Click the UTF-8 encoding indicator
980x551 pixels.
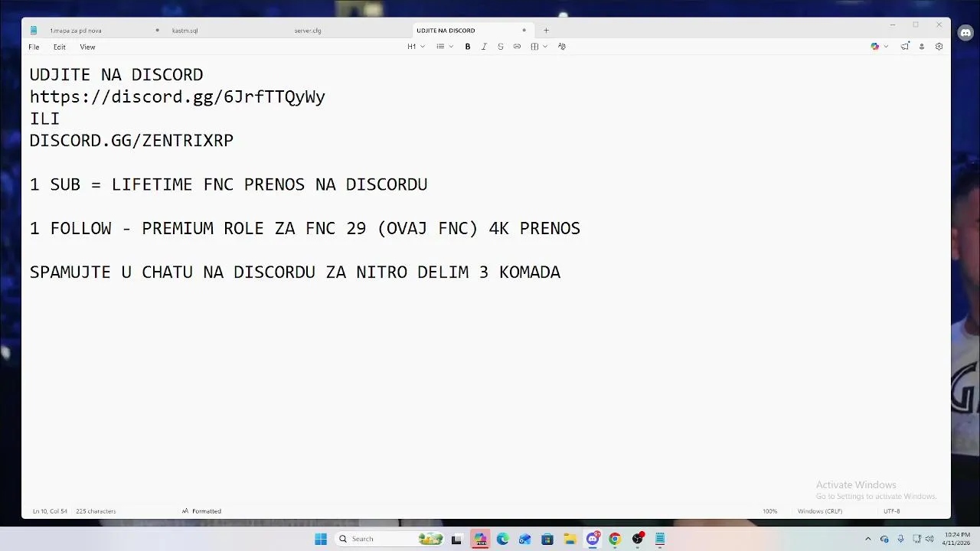(892, 511)
